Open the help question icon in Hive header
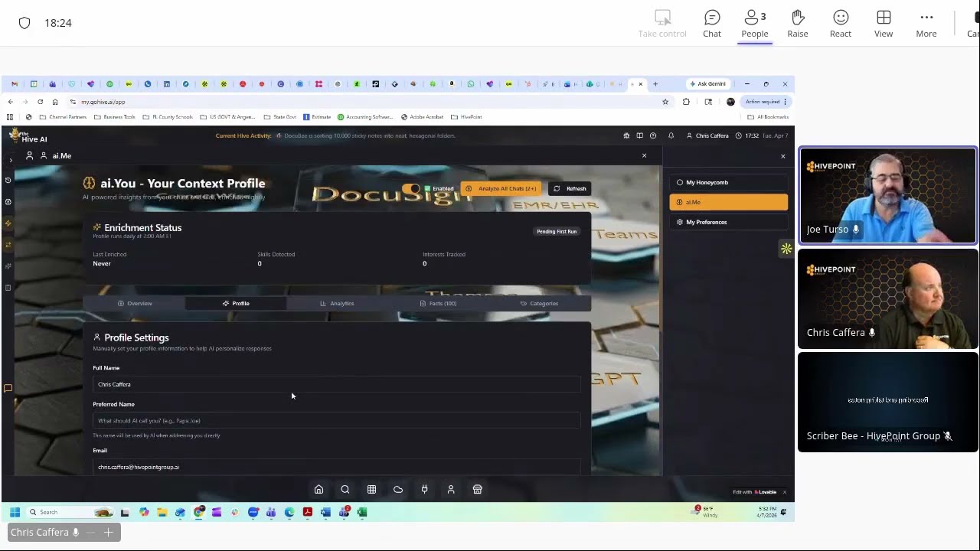 point(653,135)
